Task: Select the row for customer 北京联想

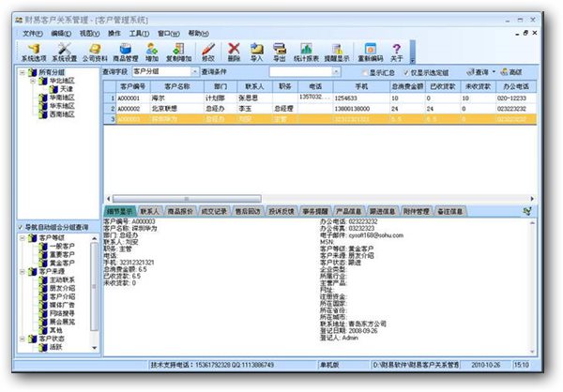Action: [x=320, y=109]
